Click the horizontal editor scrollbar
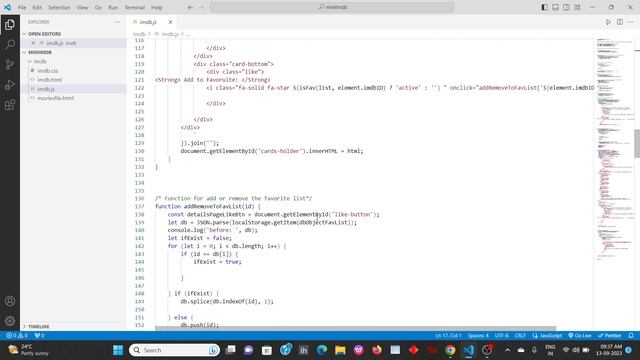The image size is (640, 360). pyautogui.click(x=355, y=328)
